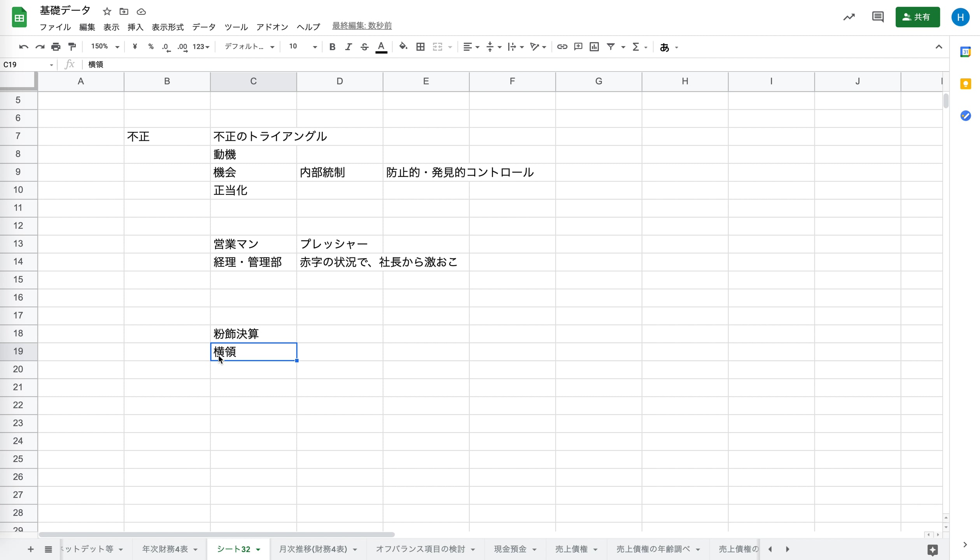Click the paint format roller icon
980x560 pixels.
(72, 47)
